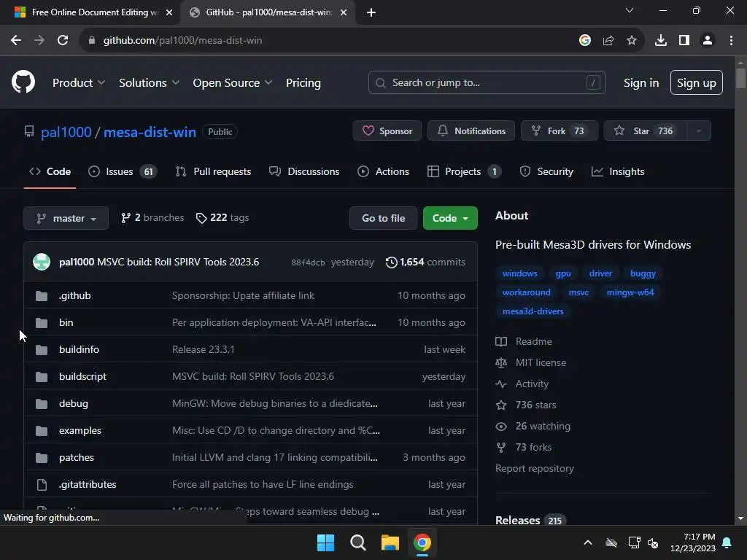The width and height of the screenshot is (747, 560).
Task: Click the muted volume tray icon
Action: click(x=653, y=542)
